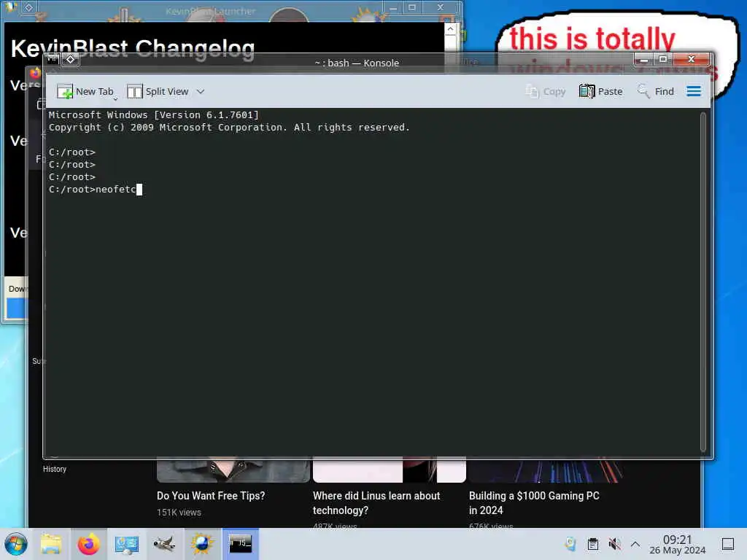The image size is (747, 560).
Task: Open 'Do You Want Free Tips?' video
Action: (211, 496)
